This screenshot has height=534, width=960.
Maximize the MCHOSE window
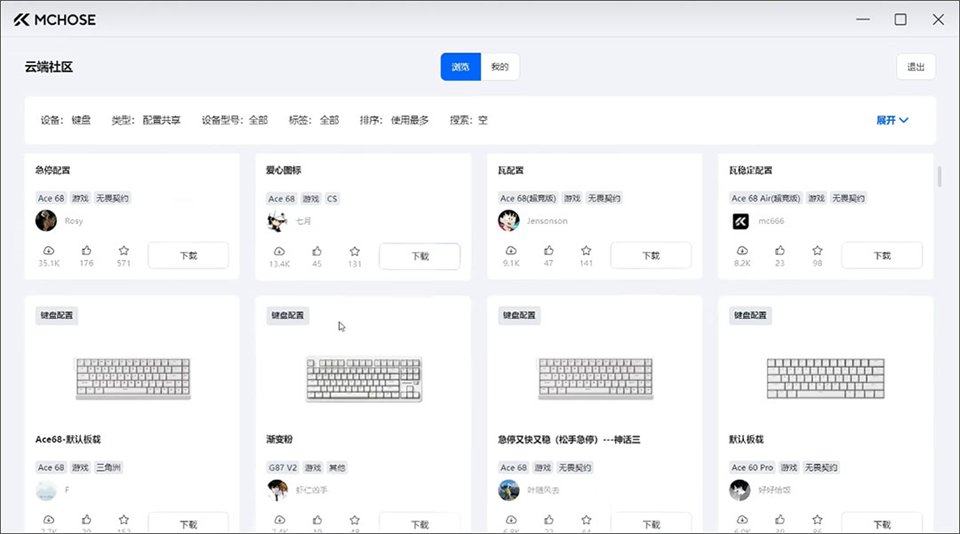[901, 20]
